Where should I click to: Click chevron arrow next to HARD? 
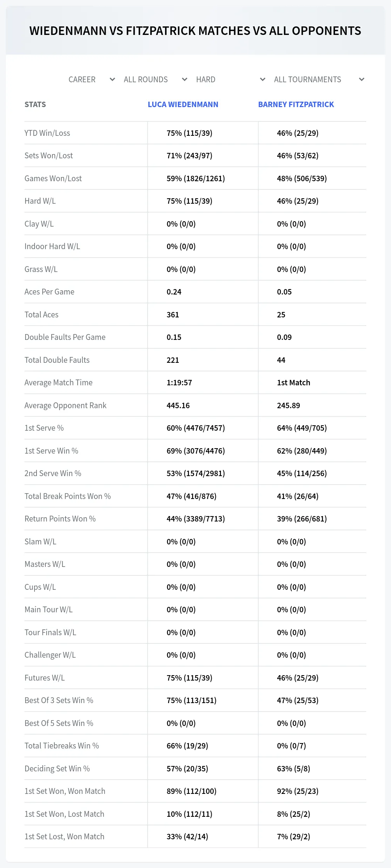pyautogui.click(x=262, y=80)
